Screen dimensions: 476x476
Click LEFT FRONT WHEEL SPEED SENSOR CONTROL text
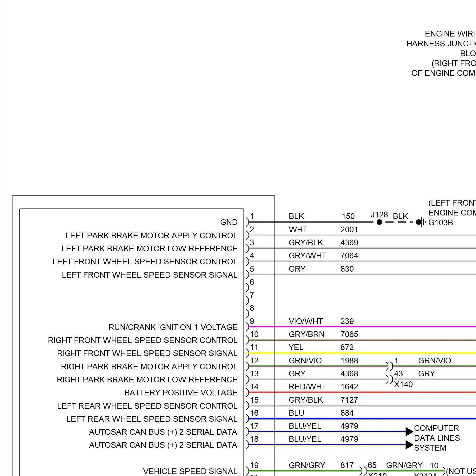tap(145, 261)
